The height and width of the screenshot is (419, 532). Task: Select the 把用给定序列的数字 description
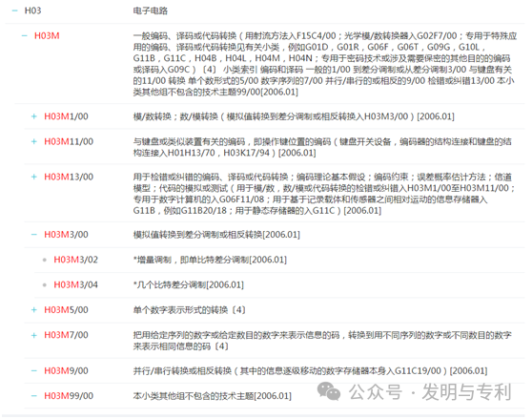pyautogui.click(x=322, y=341)
